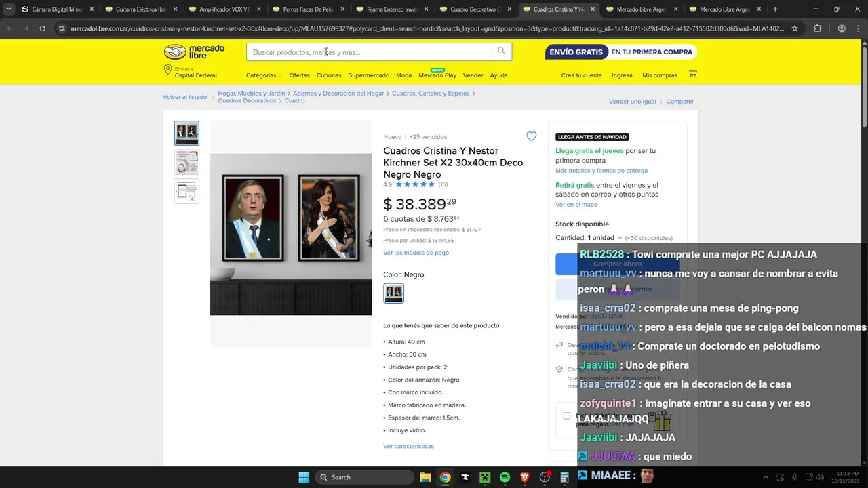The image size is (868, 488).
Task: Show hidden system tray icons
Action: (766, 477)
